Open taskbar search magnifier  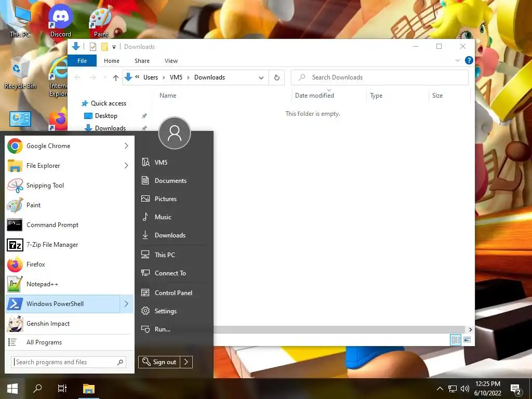37,389
